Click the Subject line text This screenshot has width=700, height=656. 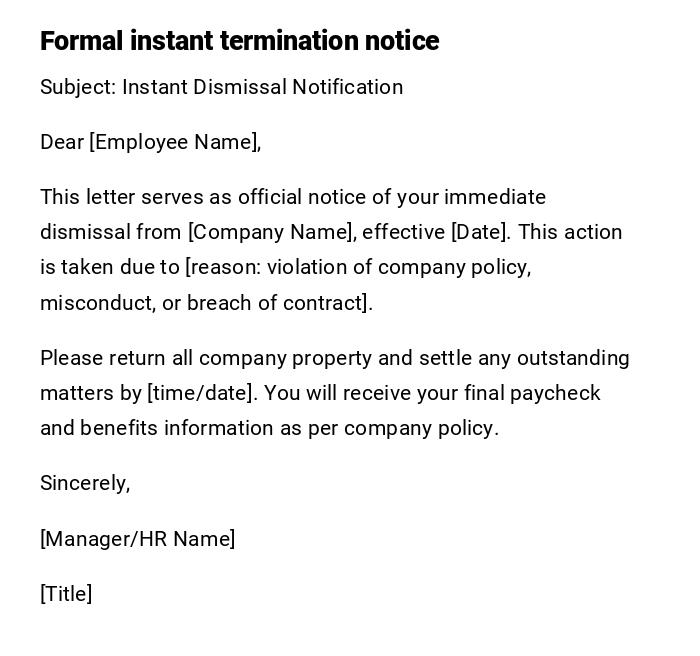(221, 87)
